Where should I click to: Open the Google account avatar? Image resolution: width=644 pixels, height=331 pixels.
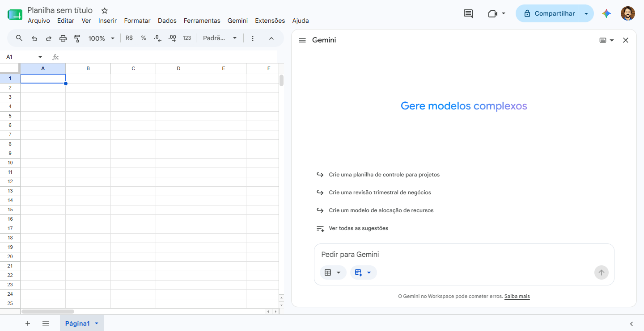(628, 13)
